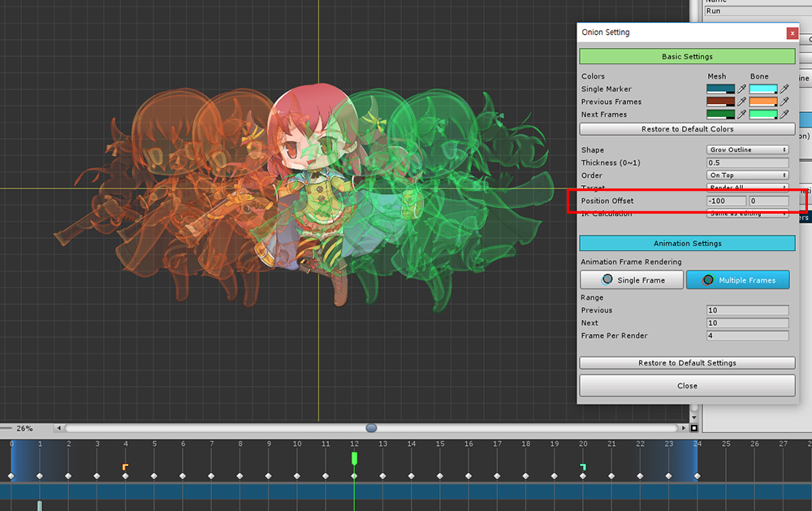812x511 pixels.
Task: Click the timeline horizontal scrollbar thumb
Action: [x=371, y=428]
